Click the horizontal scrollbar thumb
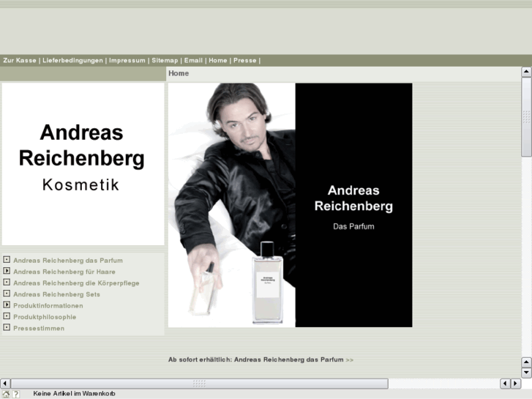Screen dimensions: 532x399 [x=200, y=384]
